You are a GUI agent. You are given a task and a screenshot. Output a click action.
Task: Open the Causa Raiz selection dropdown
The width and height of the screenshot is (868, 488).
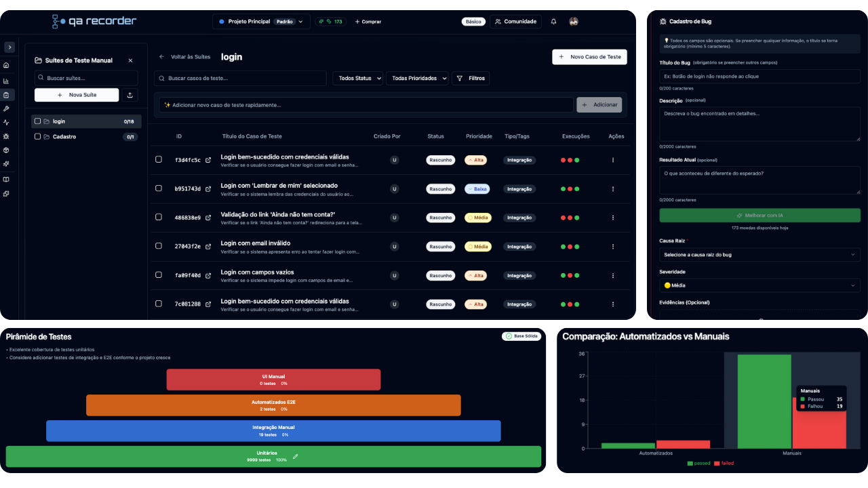tap(759, 255)
